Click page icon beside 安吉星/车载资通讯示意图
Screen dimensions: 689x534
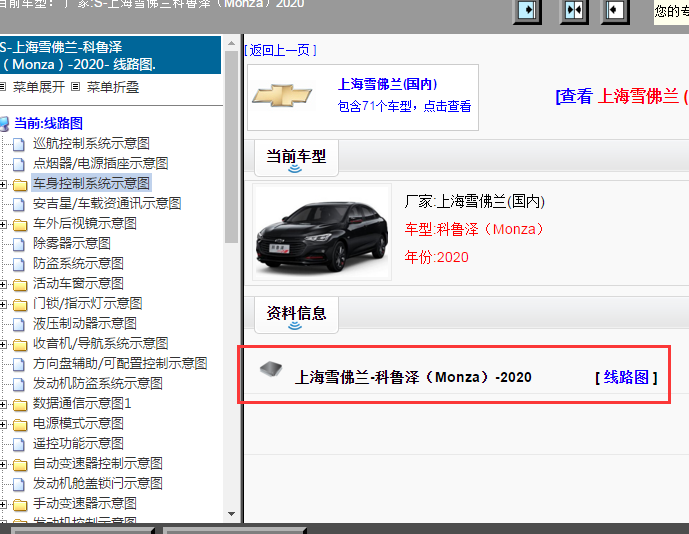click(18, 204)
